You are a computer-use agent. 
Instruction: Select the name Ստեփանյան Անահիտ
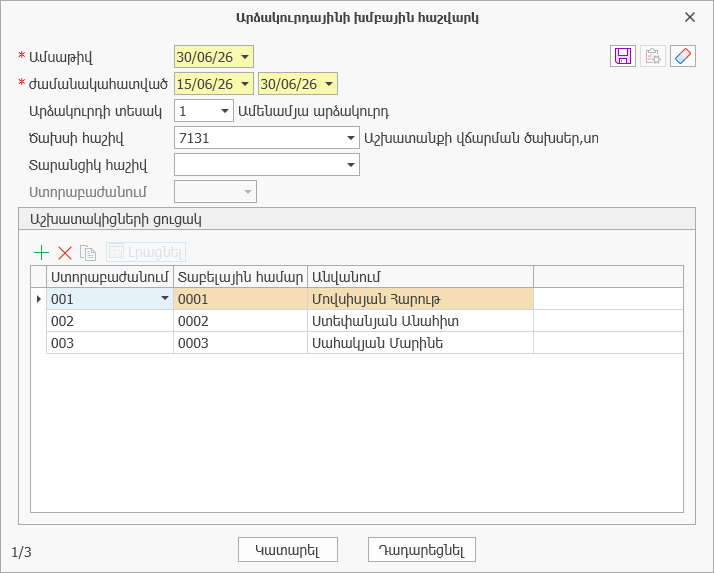(420, 321)
